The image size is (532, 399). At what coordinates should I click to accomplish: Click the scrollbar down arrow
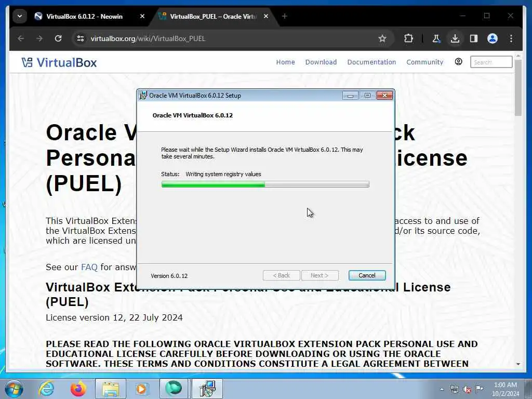518,364
